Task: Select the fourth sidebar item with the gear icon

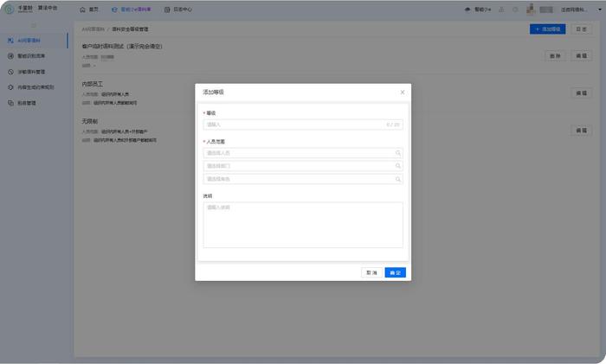Action: pyautogui.click(x=34, y=87)
